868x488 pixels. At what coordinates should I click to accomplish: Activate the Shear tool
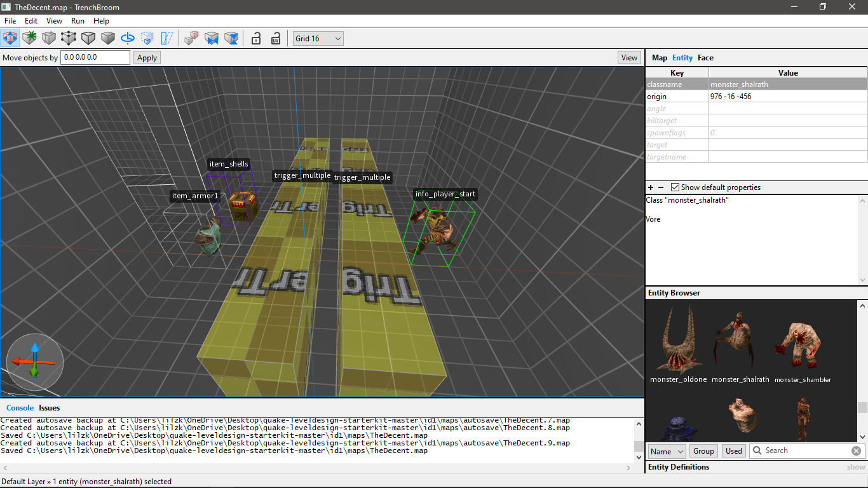[x=167, y=38]
